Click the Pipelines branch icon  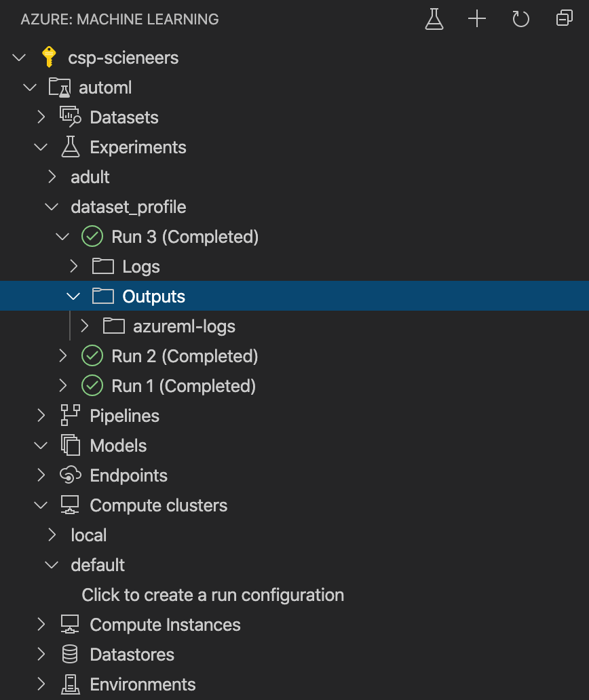point(70,415)
